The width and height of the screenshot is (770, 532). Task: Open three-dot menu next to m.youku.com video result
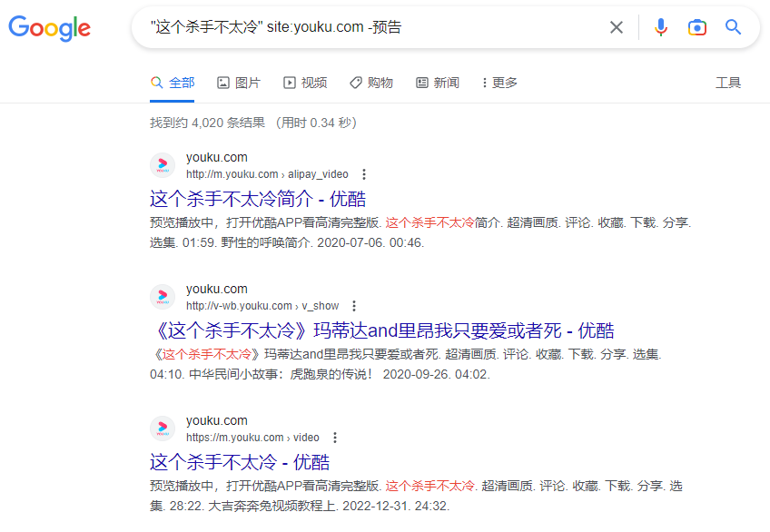tap(335, 438)
